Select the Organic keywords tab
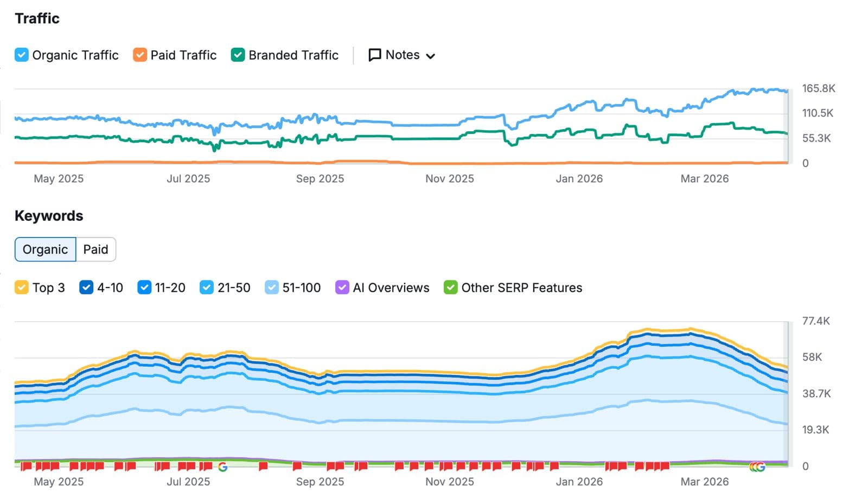 45,250
